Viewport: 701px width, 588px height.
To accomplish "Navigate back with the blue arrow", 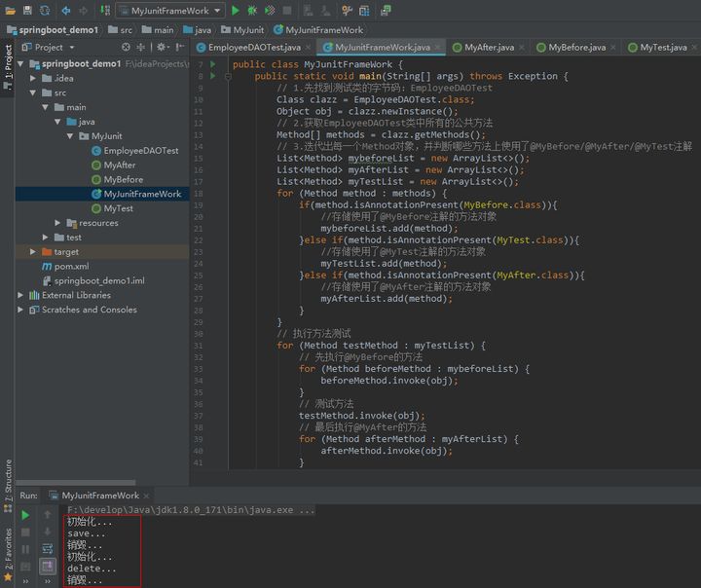I will pyautogui.click(x=66, y=10).
